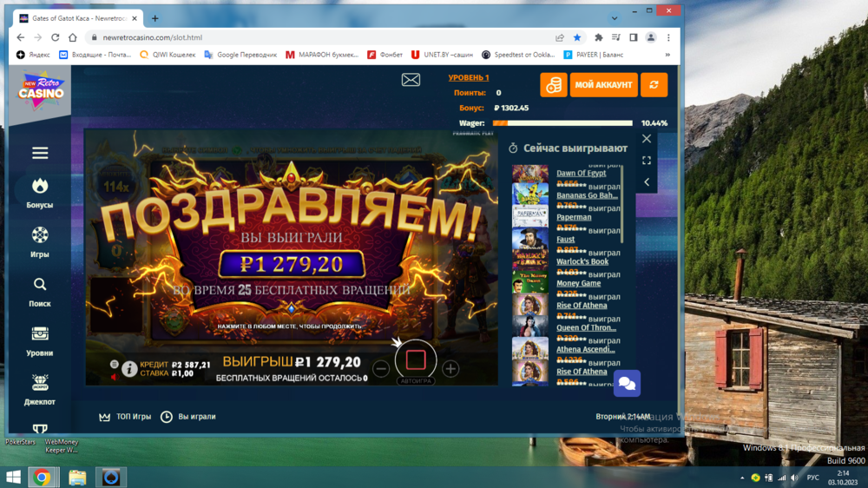Image resolution: width=868 pixels, height=488 pixels.
Task: Open the Джекпот sidebar icon
Action: (40, 383)
